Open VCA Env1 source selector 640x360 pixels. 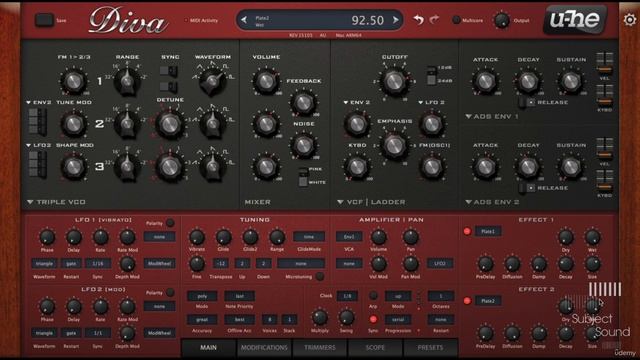(x=349, y=236)
